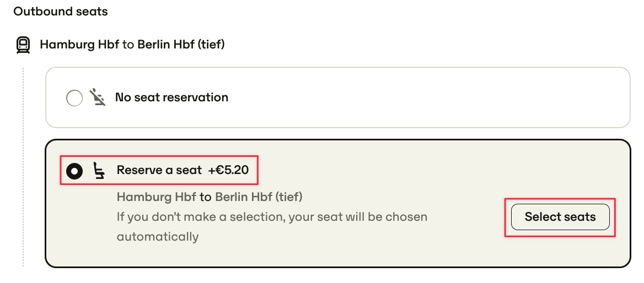Click the No seat reservation label text
Viewport: 644px width, 283px height.
(171, 97)
